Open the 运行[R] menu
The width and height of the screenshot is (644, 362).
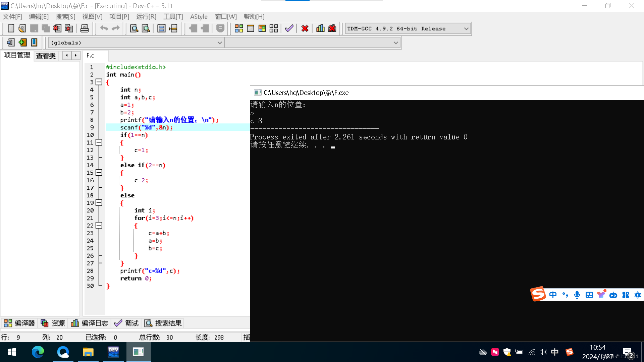146,16
